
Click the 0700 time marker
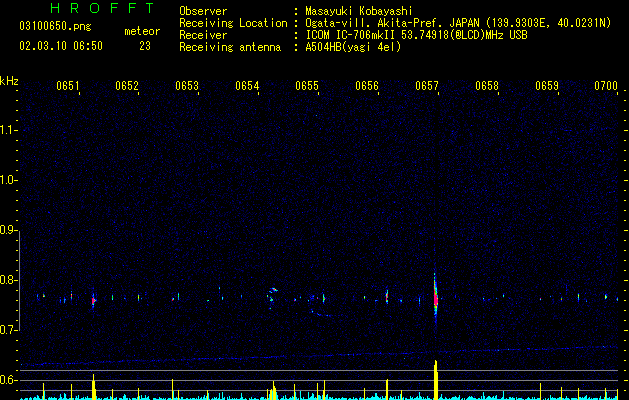(606, 85)
